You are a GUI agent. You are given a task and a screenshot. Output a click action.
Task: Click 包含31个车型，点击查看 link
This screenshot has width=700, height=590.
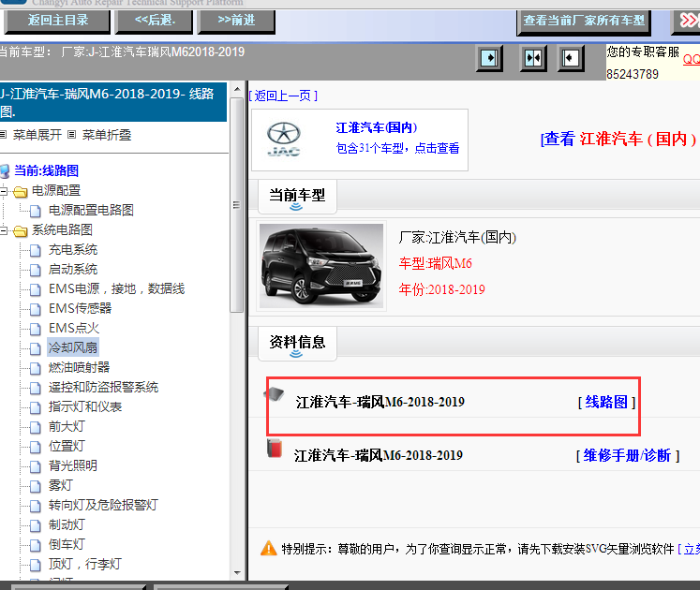(397, 148)
